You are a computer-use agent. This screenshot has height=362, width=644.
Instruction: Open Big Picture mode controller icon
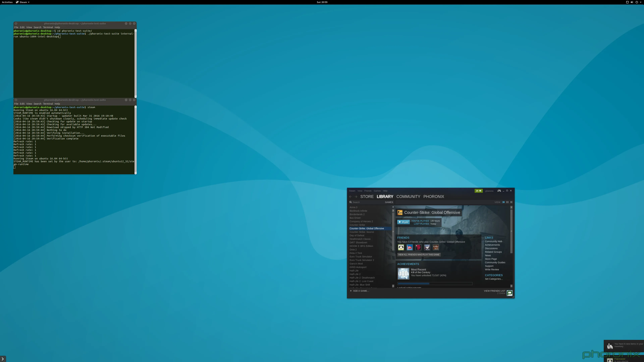499,191
